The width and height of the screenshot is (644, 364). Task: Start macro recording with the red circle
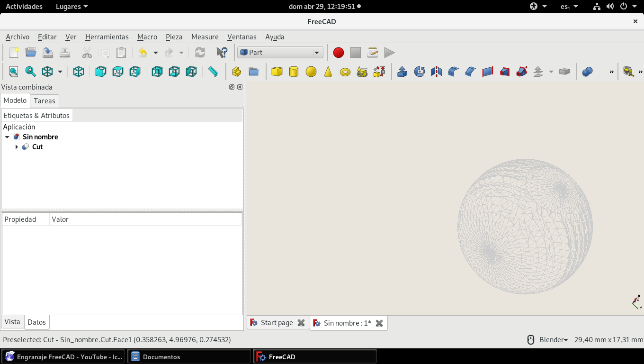(338, 53)
